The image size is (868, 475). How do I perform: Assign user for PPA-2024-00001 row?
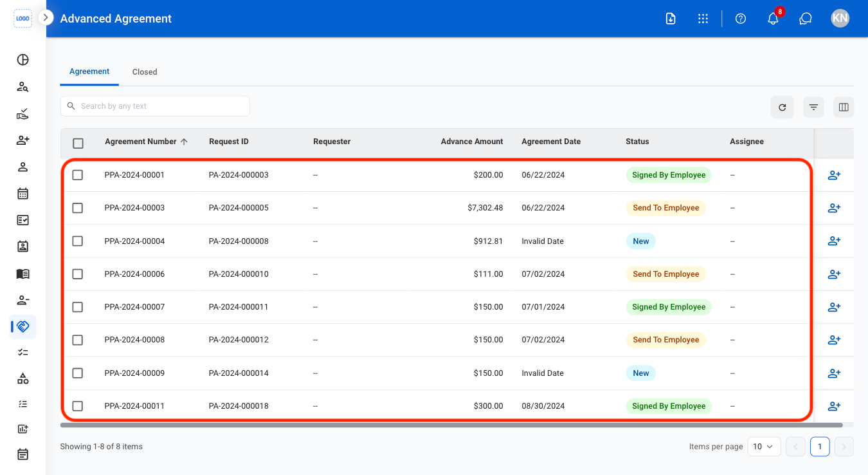[x=834, y=175]
